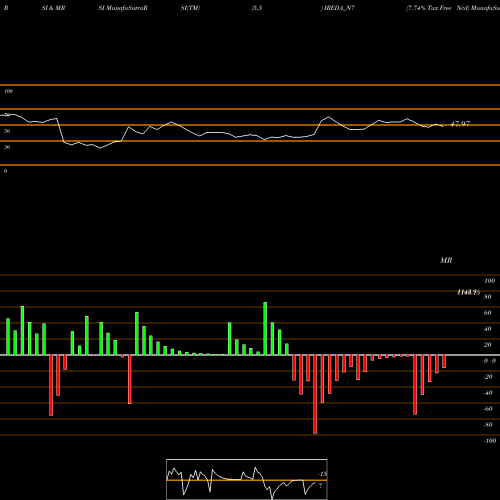The height and width of the screenshot is (500, 500).
Task: Click the RSI axis label 50
Action: (x=7, y=131)
